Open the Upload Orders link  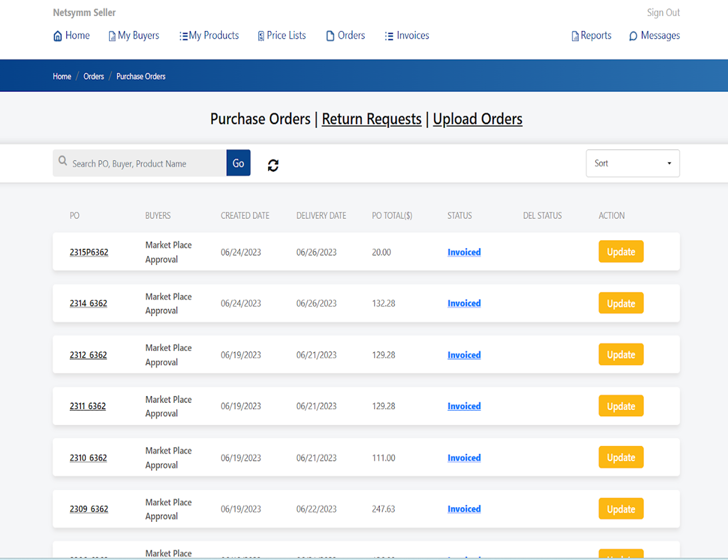[x=478, y=119]
